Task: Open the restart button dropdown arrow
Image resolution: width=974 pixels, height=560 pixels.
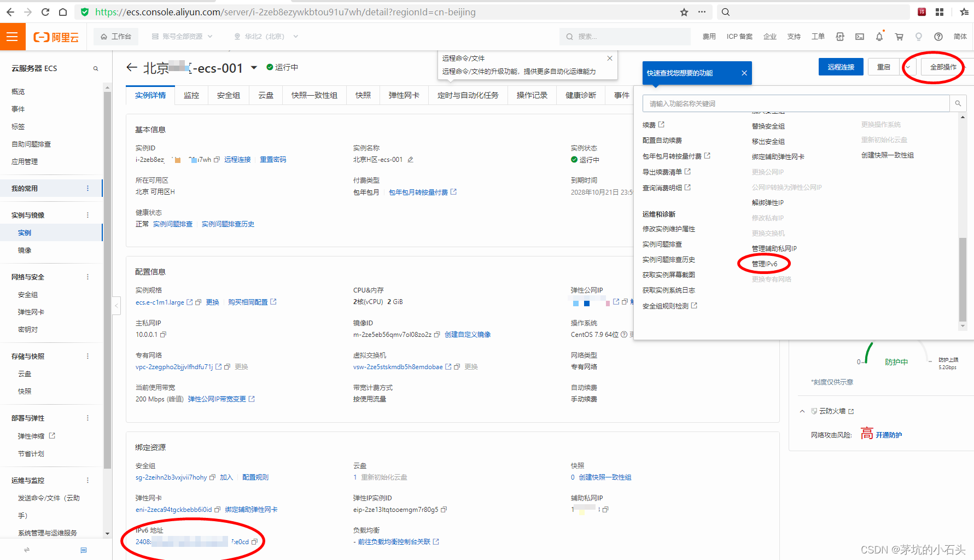Action: pyautogui.click(x=908, y=67)
